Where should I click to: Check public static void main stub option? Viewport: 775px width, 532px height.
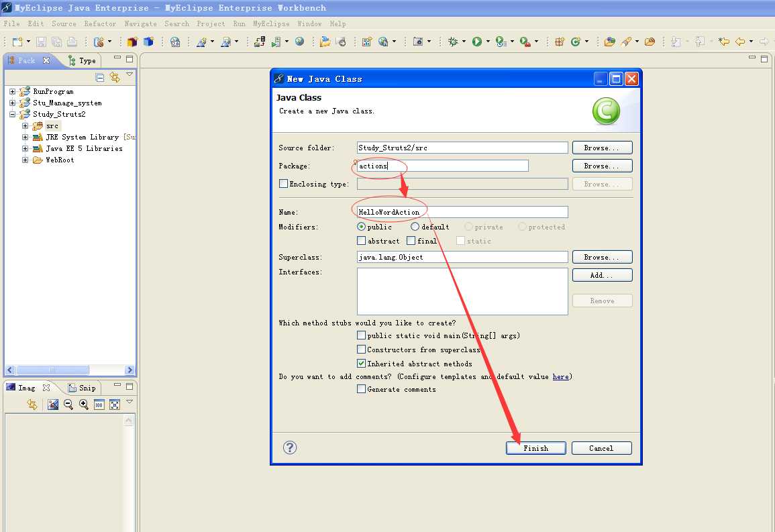[361, 335]
